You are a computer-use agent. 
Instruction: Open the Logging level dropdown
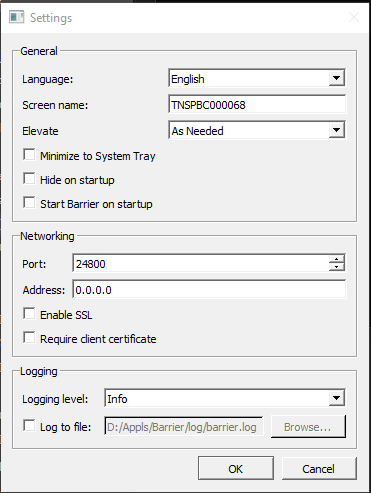point(225,398)
